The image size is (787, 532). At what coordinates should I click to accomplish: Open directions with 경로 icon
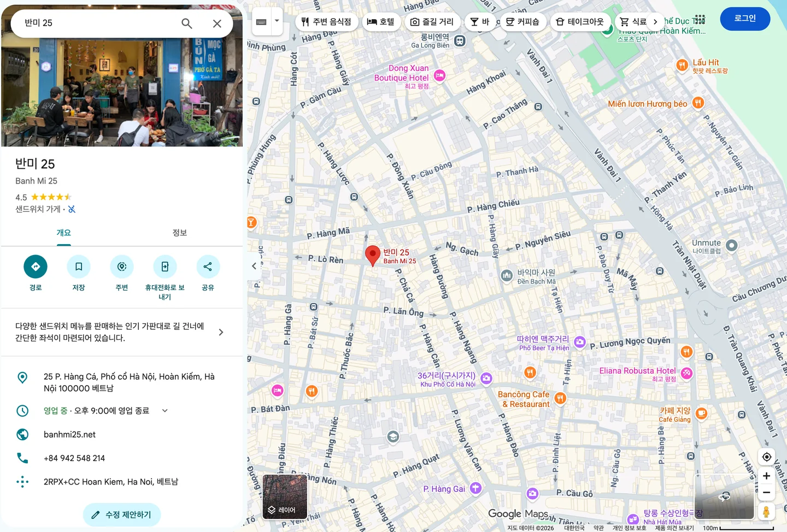click(36, 267)
